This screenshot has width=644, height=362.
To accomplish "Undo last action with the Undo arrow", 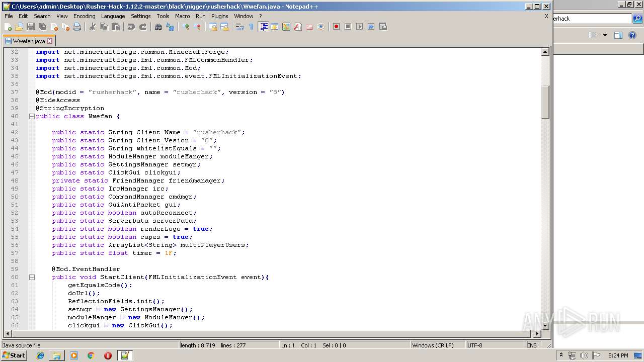I will [x=131, y=27].
